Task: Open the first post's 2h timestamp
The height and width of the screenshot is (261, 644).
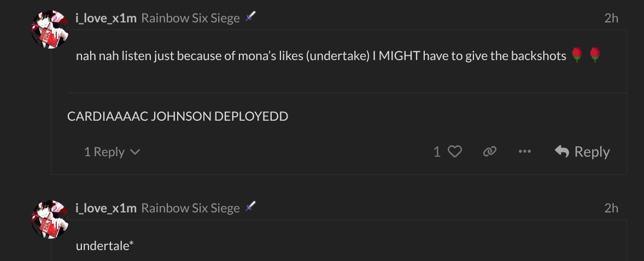Action: pyautogui.click(x=611, y=18)
